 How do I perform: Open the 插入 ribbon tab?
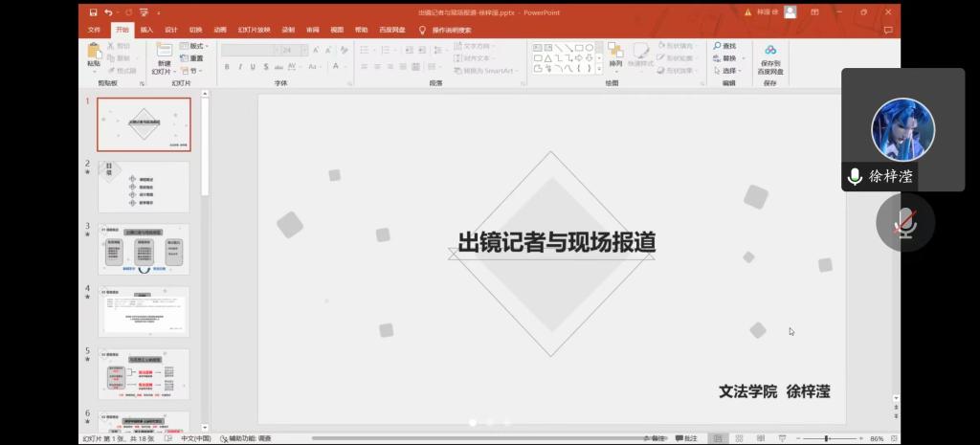tap(146, 30)
